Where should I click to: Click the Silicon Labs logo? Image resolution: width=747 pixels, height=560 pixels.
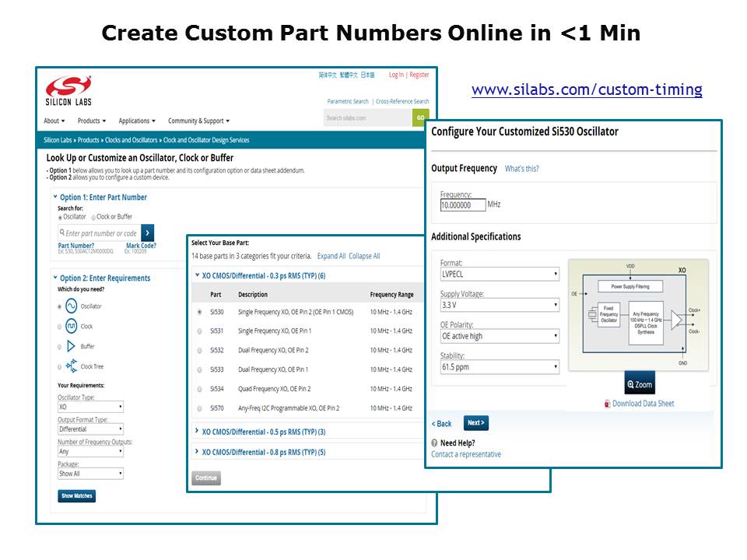pos(68,92)
